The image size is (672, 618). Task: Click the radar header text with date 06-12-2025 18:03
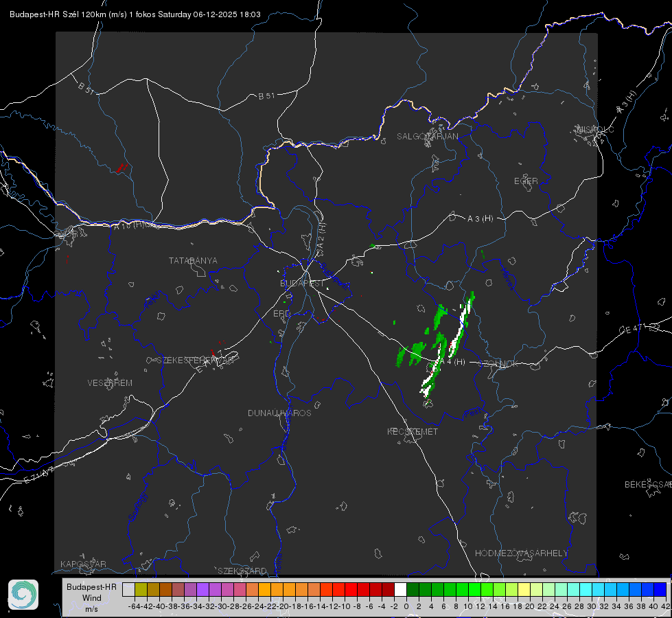pos(135,14)
